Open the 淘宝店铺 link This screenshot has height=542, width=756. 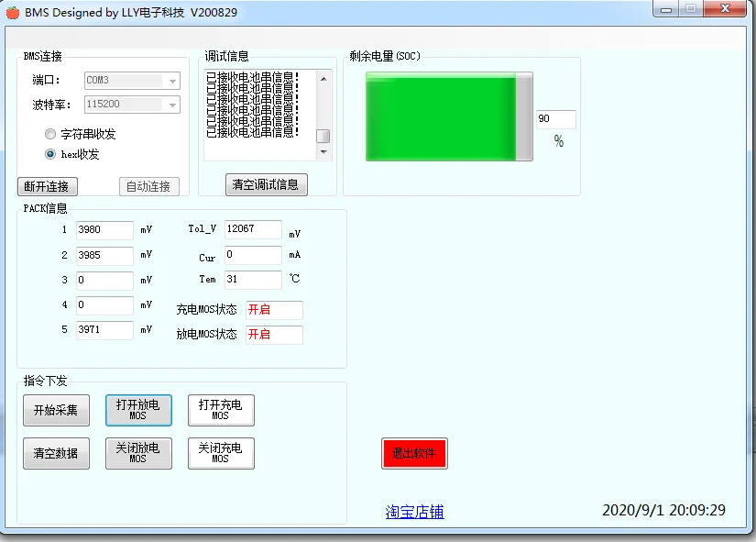414,512
